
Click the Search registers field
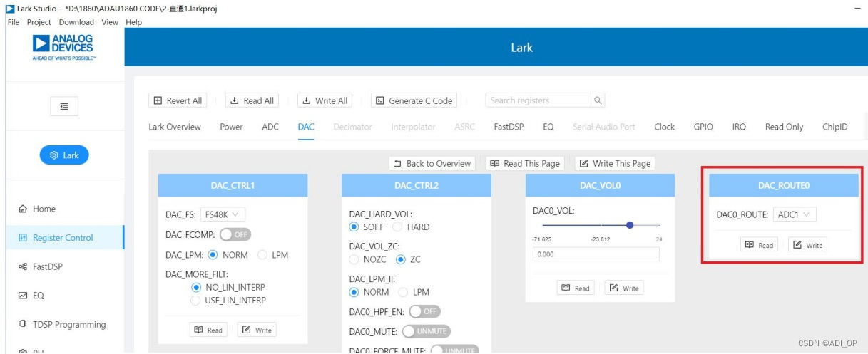click(538, 100)
